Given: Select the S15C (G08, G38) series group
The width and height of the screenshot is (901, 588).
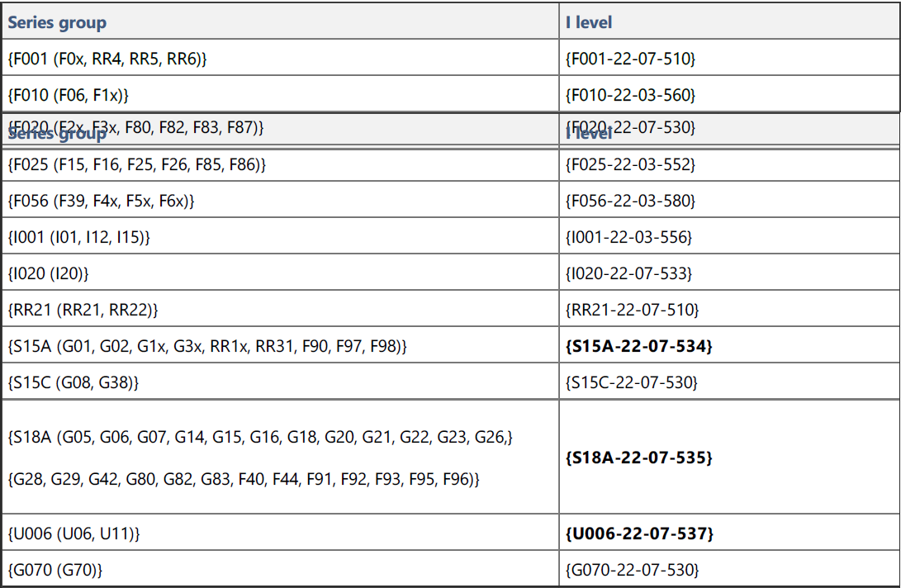Looking at the screenshot, I should (x=74, y=382).
